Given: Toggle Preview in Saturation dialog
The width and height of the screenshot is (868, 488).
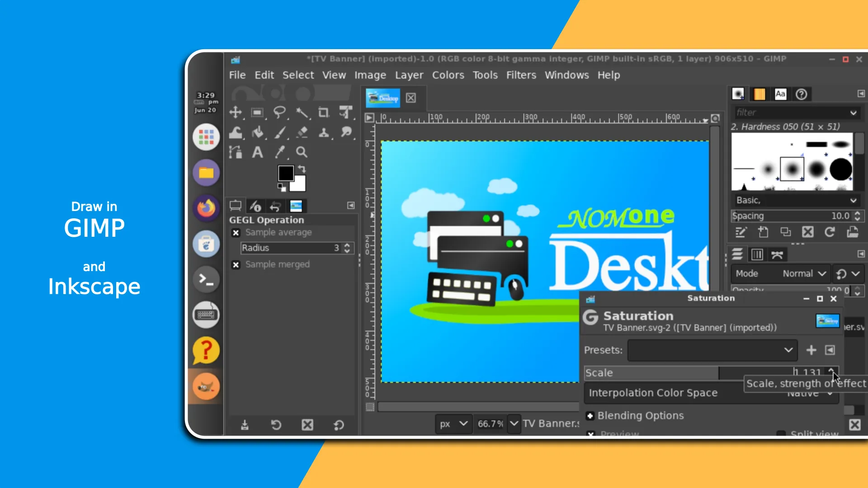Looking at the screenshot, I should tap(591, 433).
